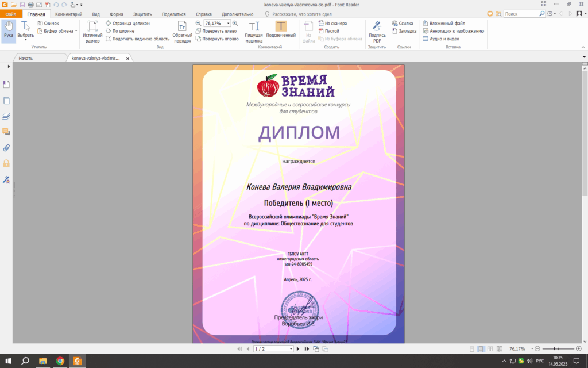The image size is (588, 368).
Task: Activate Обратный порядок reflow view
Action: tap(182, 32)
